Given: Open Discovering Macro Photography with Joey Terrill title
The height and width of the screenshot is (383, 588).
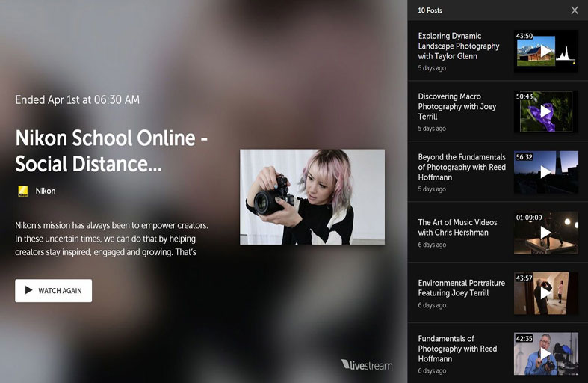Looking at the screenshot, I should [457, 106].
